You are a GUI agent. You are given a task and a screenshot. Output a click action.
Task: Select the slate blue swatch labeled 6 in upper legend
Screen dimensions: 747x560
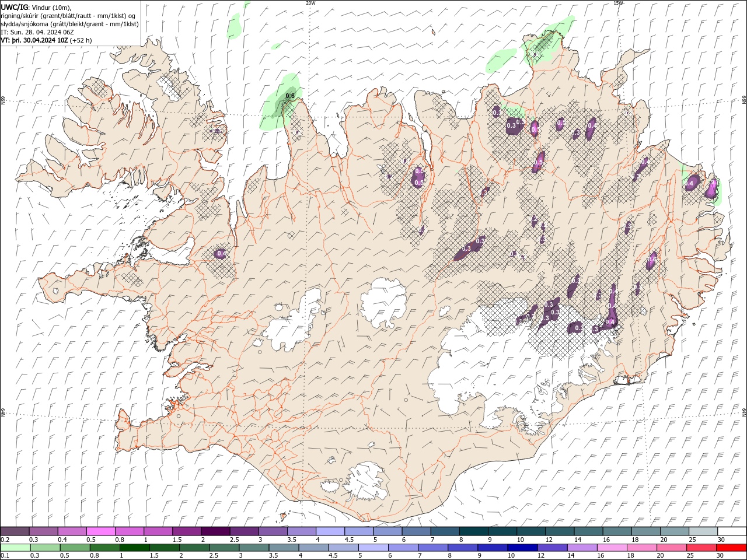coord(416,531)
